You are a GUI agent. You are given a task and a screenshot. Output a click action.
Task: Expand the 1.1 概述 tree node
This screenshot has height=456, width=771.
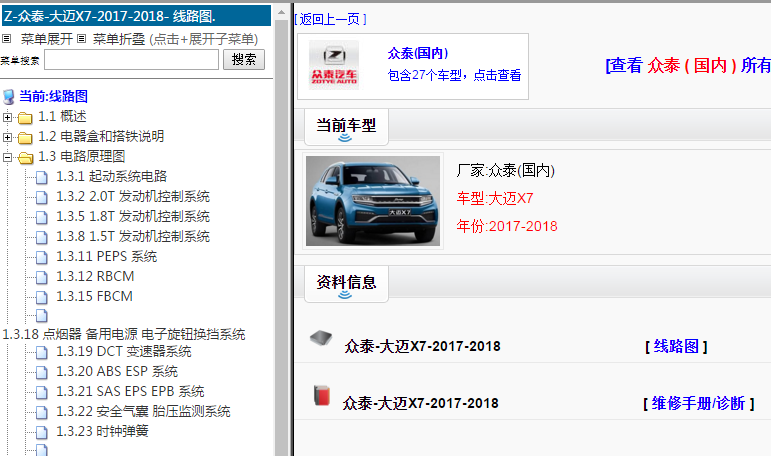(7, 117)
